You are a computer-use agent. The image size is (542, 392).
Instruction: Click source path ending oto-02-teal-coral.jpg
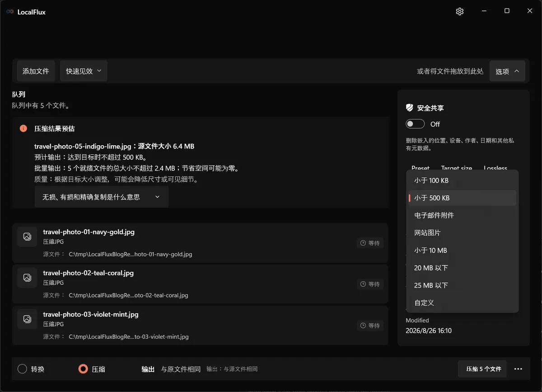click(x=128, y=295)
